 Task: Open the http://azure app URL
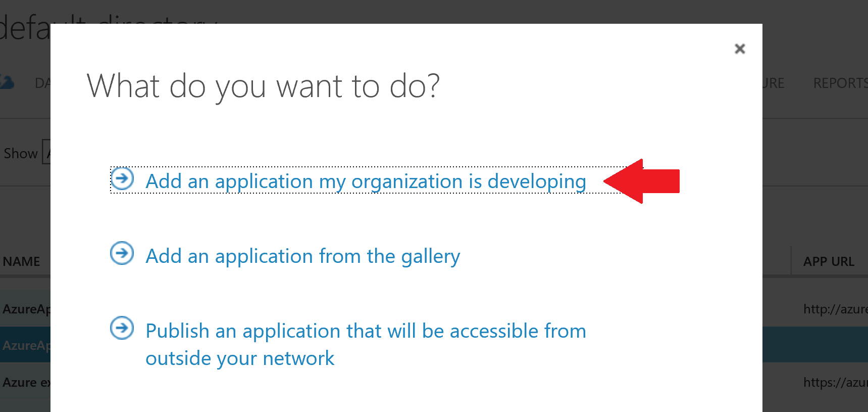point(835,309)
